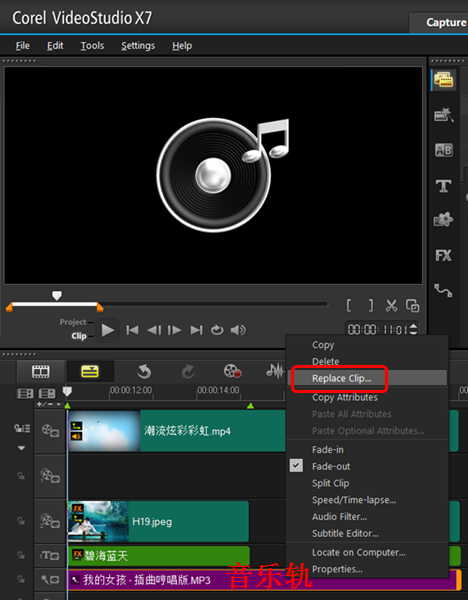Click the Record/Capture Option reel icon

(232, 371)
